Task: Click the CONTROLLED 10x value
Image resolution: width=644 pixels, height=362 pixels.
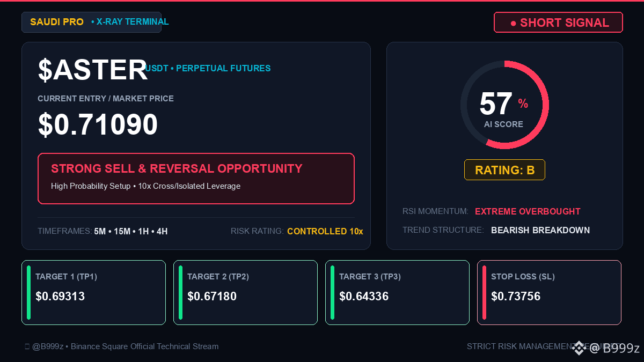Action: [x=325, y=231]
